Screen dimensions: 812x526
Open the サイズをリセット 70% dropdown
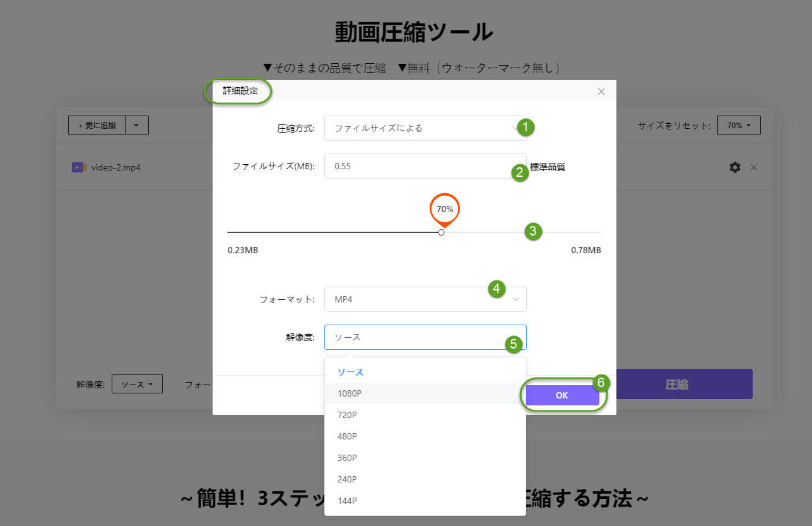pos(739,125)
